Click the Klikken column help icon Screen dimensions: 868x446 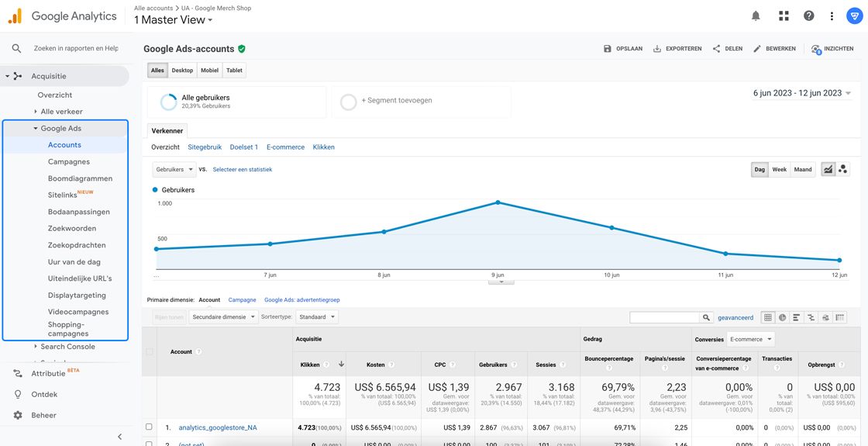(x=326, y=365)
